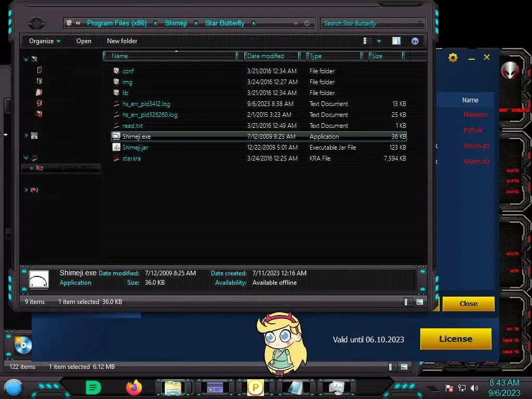Click the Alienware head logo

click(510, 71)
